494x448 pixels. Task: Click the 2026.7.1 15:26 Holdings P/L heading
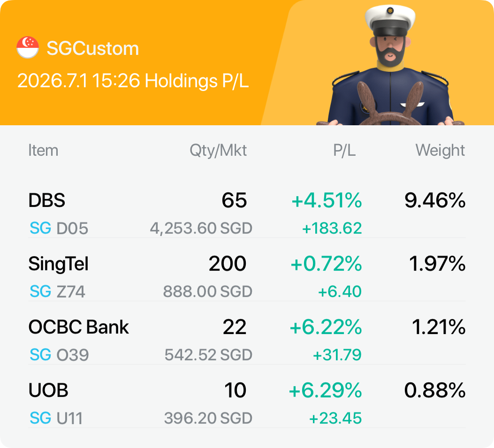pos(133,81)
